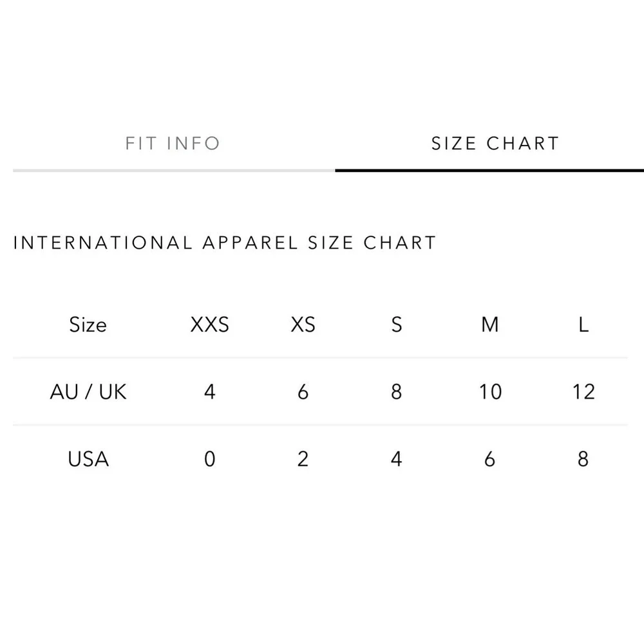
Task: Click AU / UK size 4 cell
Action: click(209, 392)
